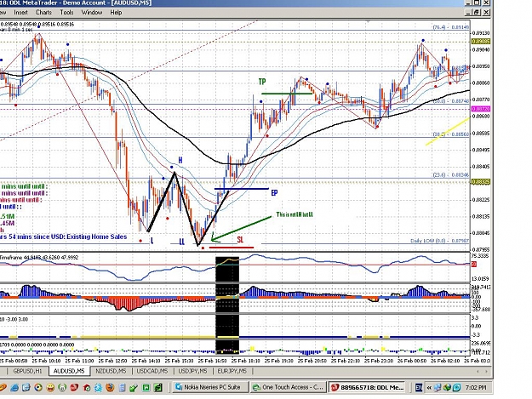Viewport: 532px width, 399px height.
Task: Select the AUDUSD,M5 chart tab
Action: [x=69, y=371]
